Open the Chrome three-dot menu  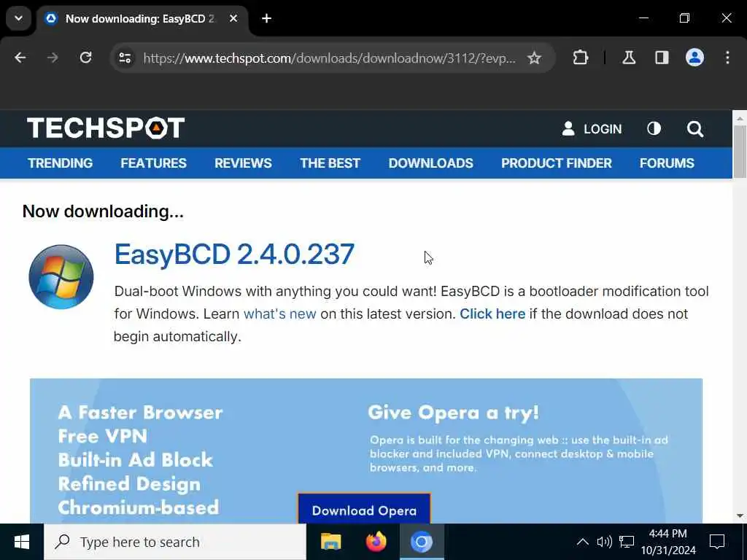(x=727, y=58)
